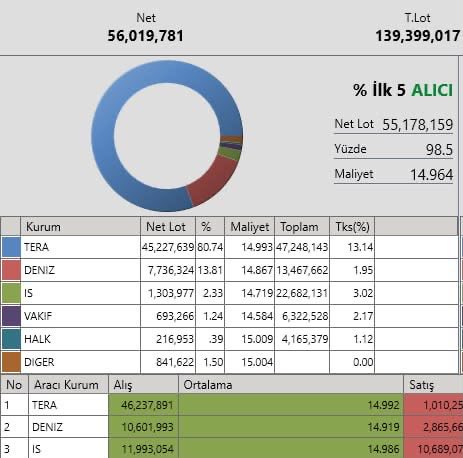Click the Tks(%) value 3.02
The image size is (463, 458).
363,293
